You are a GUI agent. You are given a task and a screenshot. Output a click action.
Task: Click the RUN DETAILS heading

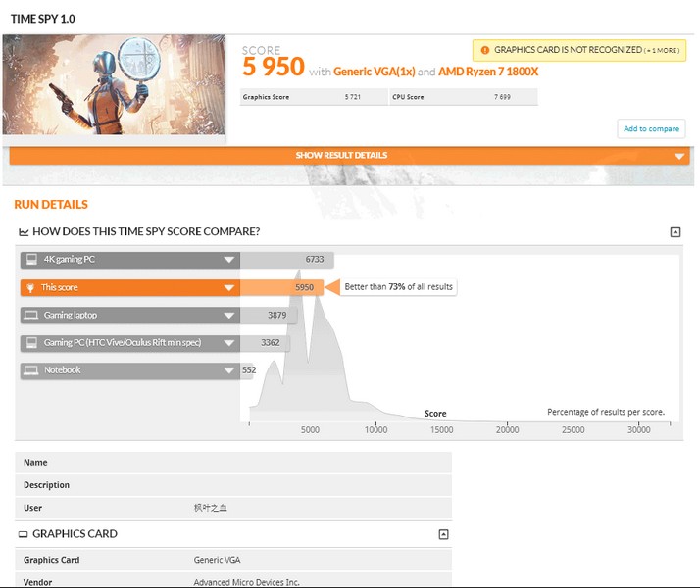click(x=51, y=204)
